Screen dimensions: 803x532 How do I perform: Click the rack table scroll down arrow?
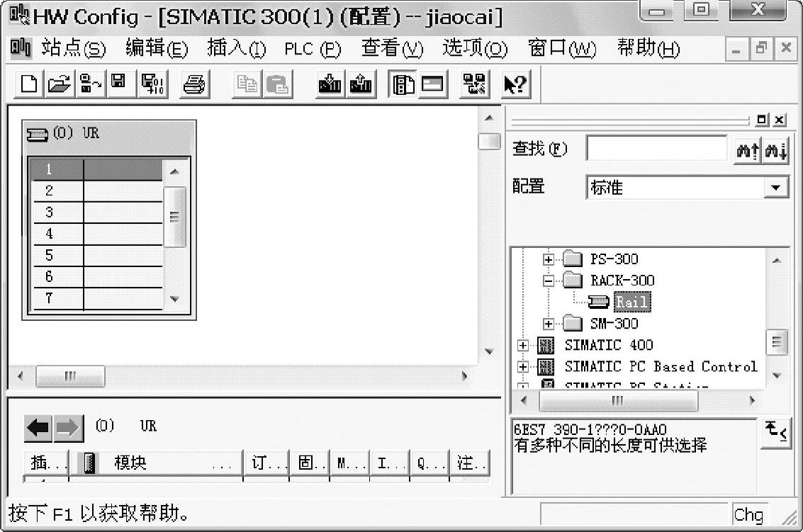(x=174, y=299)
